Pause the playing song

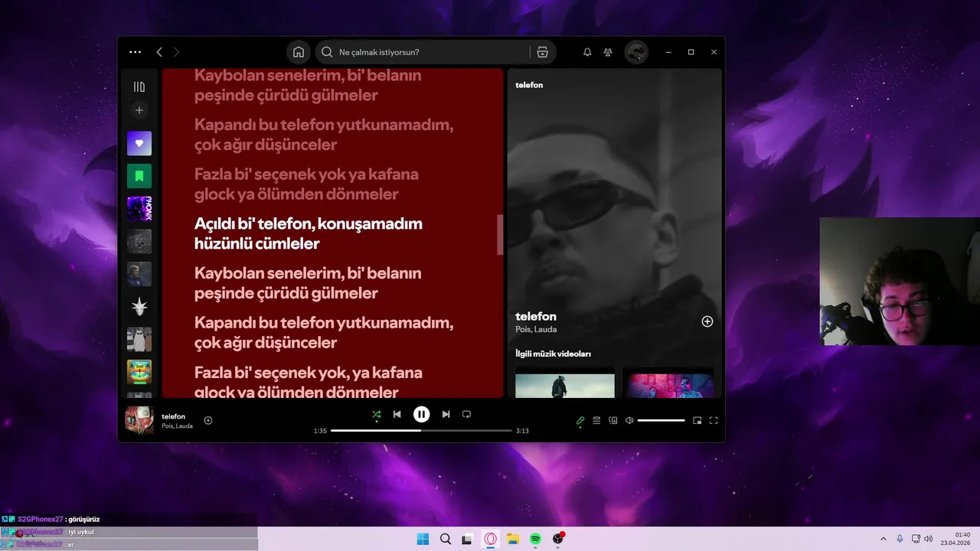coord(421,414)
